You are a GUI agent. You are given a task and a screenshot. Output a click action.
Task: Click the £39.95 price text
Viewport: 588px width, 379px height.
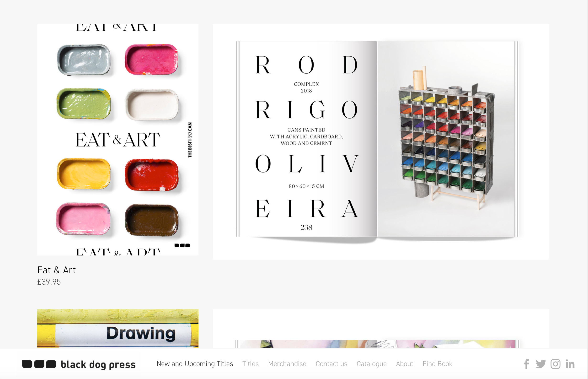click(49, 282)
